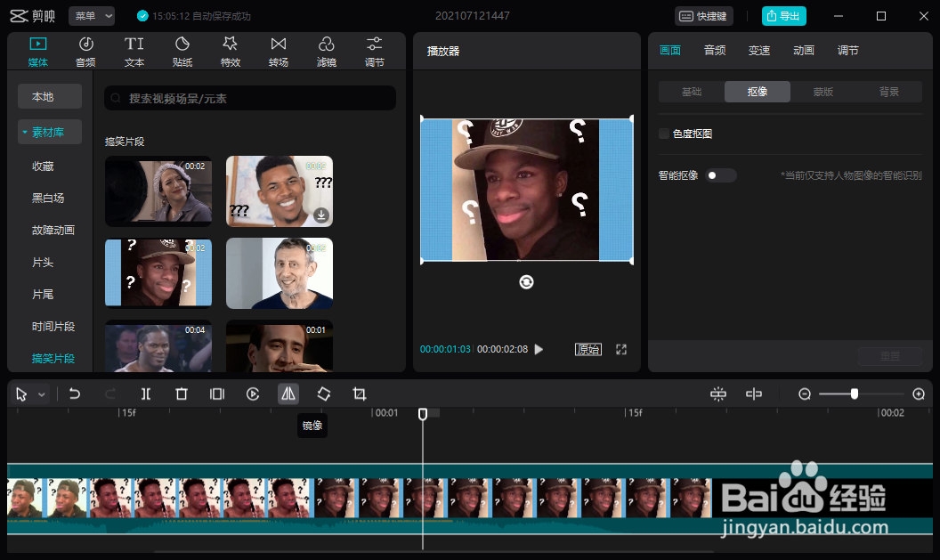Enable the 色度抠图 chroma key checkbox
Image resolution: width=940 pixels, height=560 pixels.
pos(664,134)
